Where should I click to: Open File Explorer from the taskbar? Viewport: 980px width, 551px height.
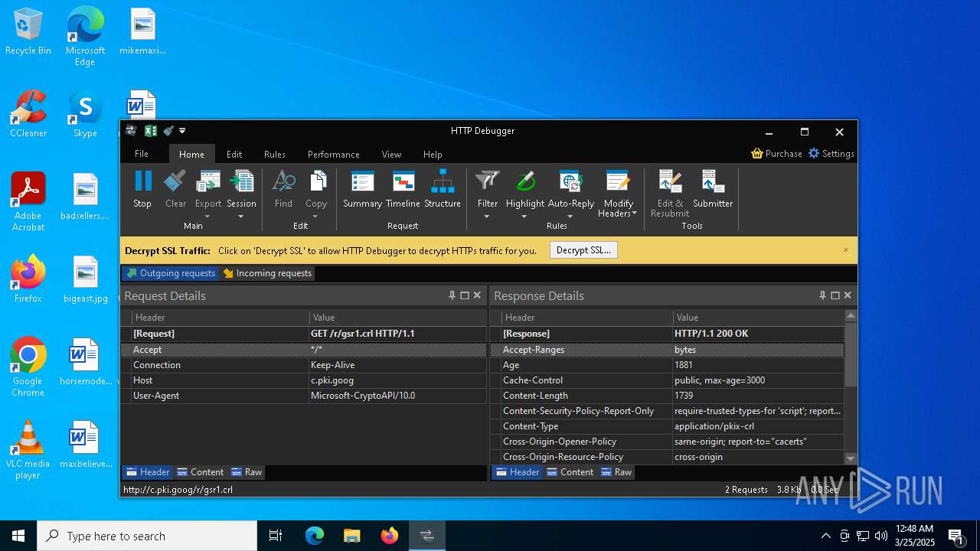352,536
